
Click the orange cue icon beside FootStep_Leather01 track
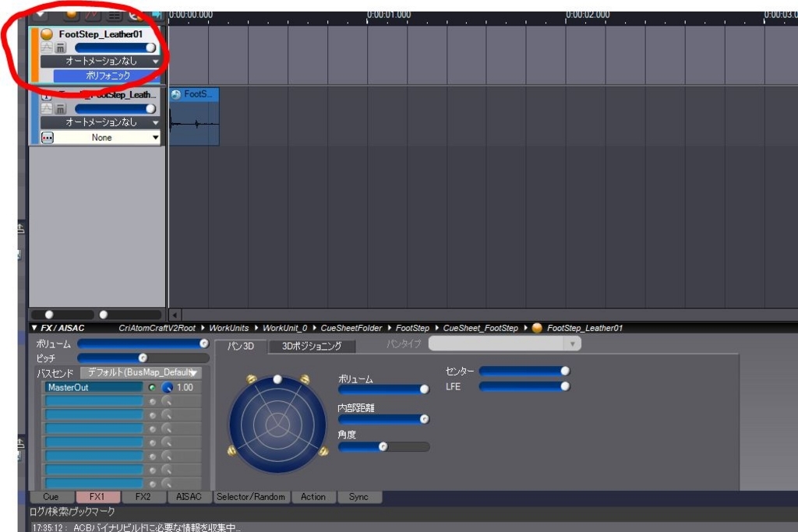click(x=47, y=34)
